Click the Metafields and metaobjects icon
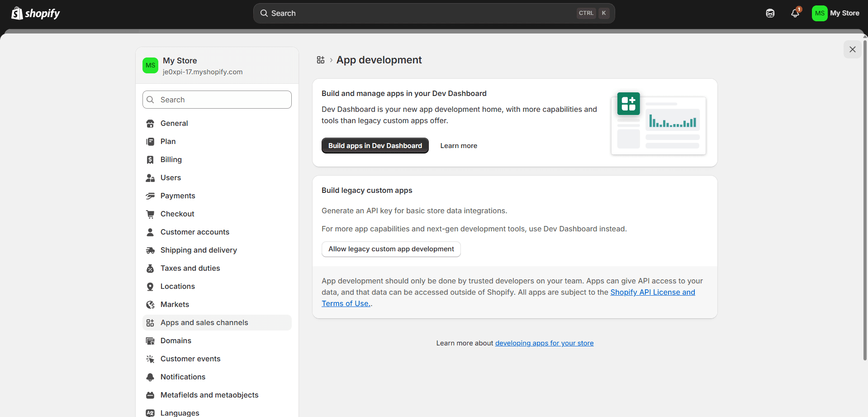This screenshot has width=868, height=417. pyautogui.click(x=150, y=395)
